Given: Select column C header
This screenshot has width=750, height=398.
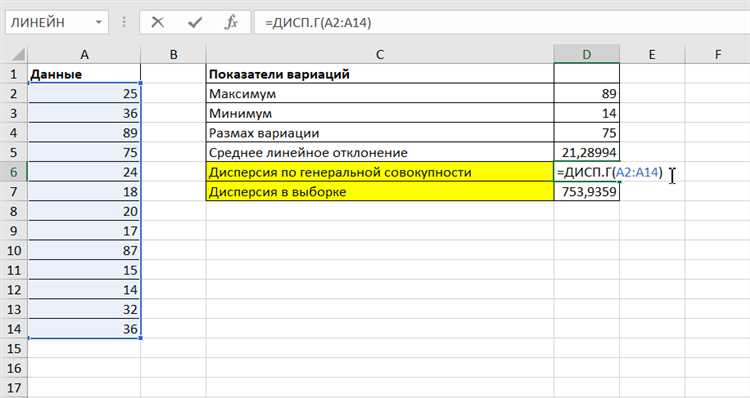Looking at the screenshot, I should coord(380,55).
